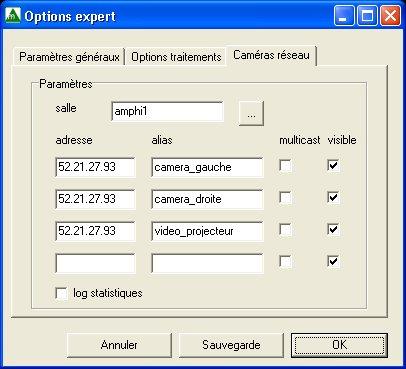This screenshot has height=369, width=406.
Task: Click the Annuler button
Action: click(x=119, y=345)
